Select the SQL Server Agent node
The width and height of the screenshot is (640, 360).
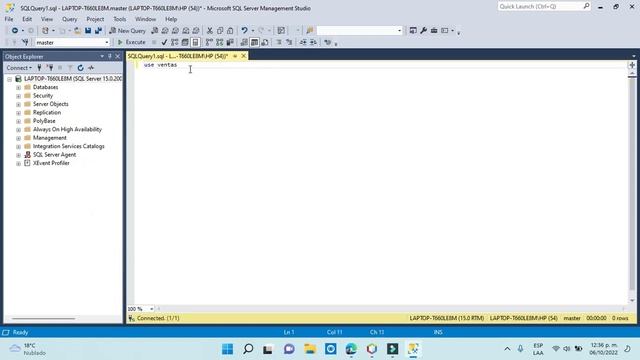pos(54,155)
